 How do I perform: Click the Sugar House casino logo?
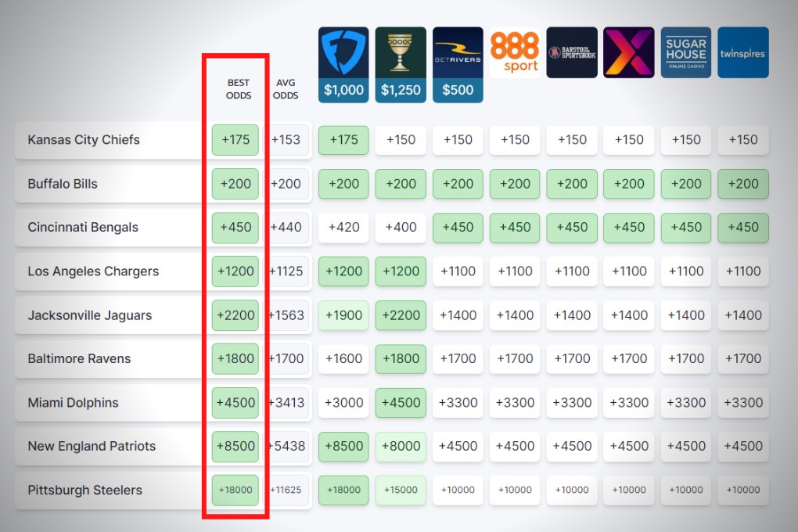686,52
